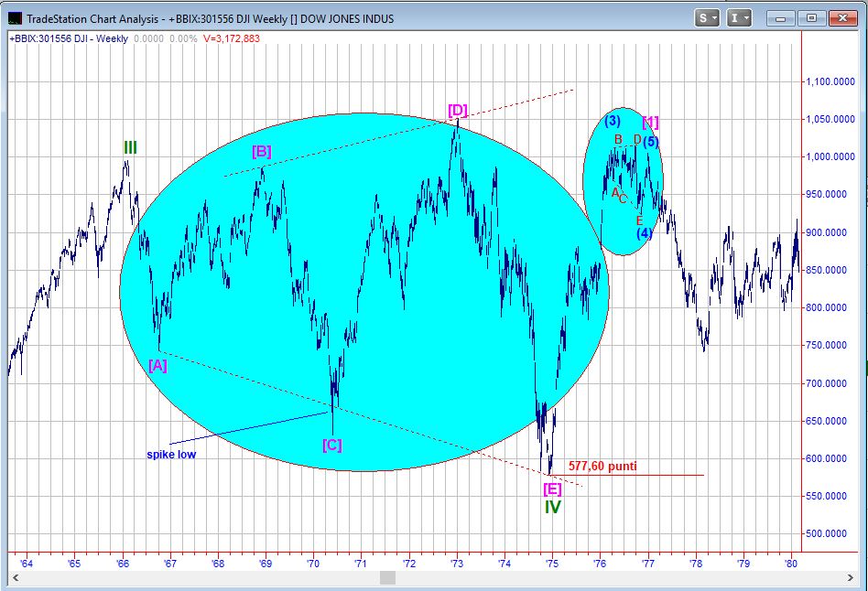The image size is (868, 591).
Task: Click the horizontal scrollbar right arrow
Action: [851, 577]
